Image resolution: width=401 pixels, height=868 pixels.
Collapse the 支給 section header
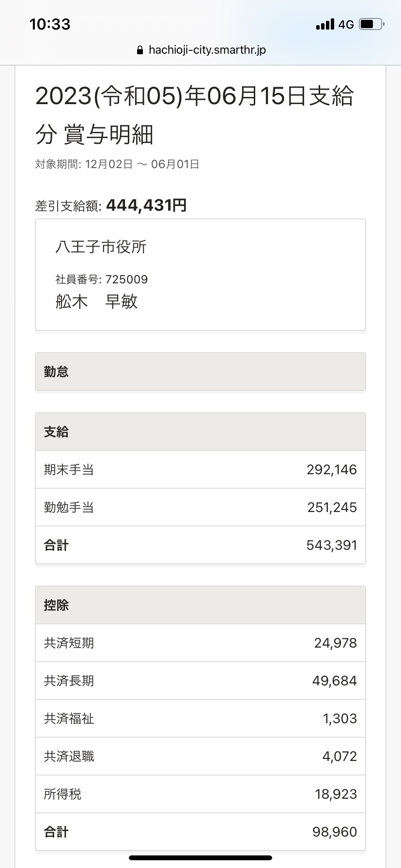[x=200, y=432]
